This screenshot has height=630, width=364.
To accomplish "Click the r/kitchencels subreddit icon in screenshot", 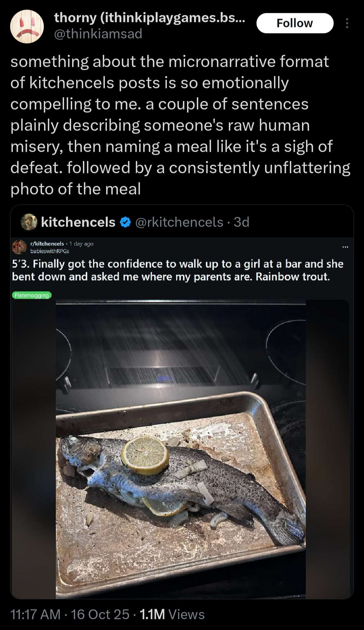I will [20, 247].
